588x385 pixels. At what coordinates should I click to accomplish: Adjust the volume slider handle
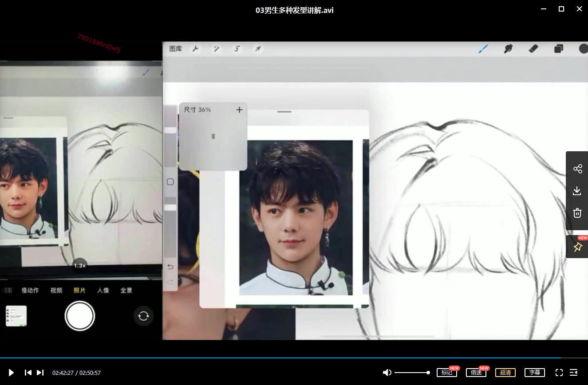point(428,373)
